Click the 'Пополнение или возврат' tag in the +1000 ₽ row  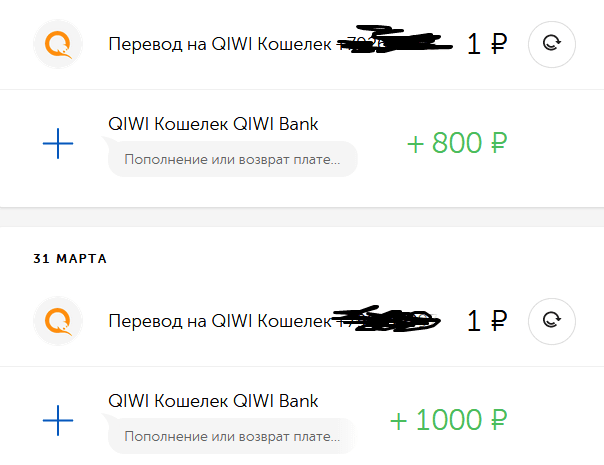pyautogui.click(x=232, y=436)
